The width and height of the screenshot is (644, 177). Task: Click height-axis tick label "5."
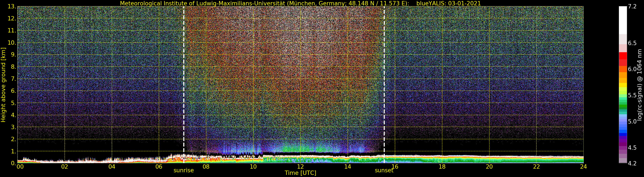click(x=13, y=103)
